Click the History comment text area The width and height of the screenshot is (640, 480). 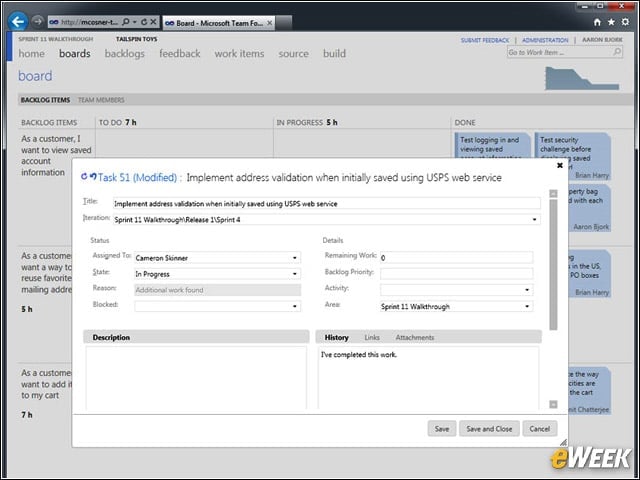[x=428, y=378]
